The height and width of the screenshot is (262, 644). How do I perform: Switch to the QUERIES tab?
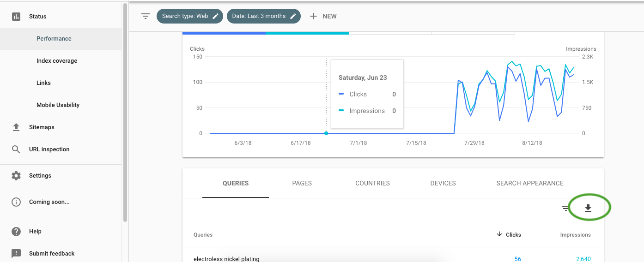click(x=236, y=184)
